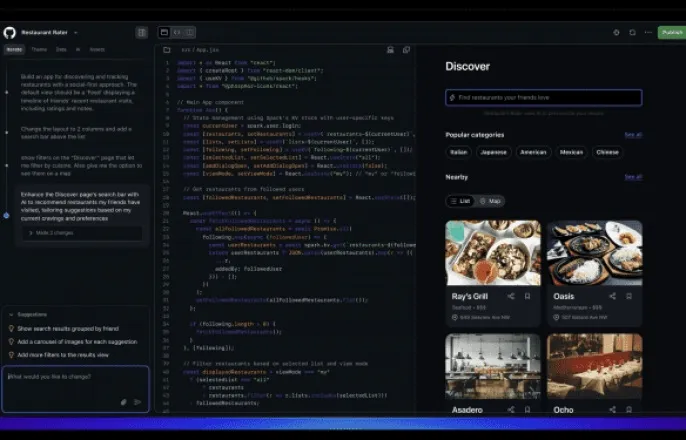The height and width of the screenshot is (440, 686).
Task: Select the Assets tab
Action: pos(97,49)
